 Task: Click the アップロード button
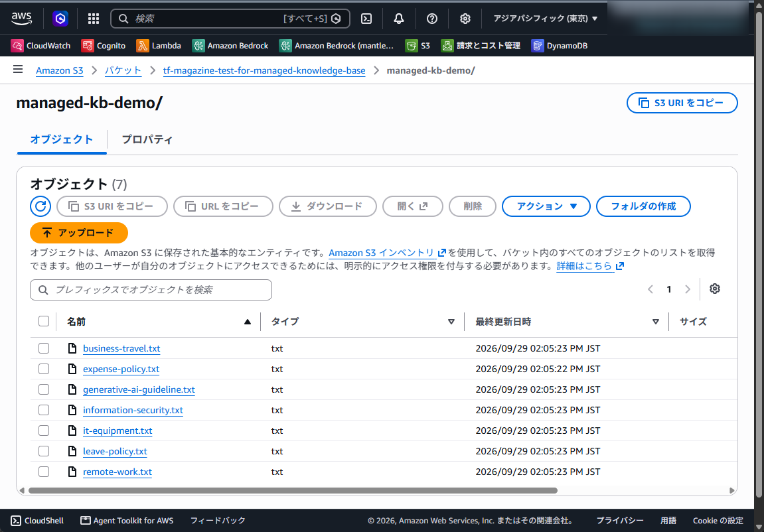pyautogui.click(x=79, y=233)
